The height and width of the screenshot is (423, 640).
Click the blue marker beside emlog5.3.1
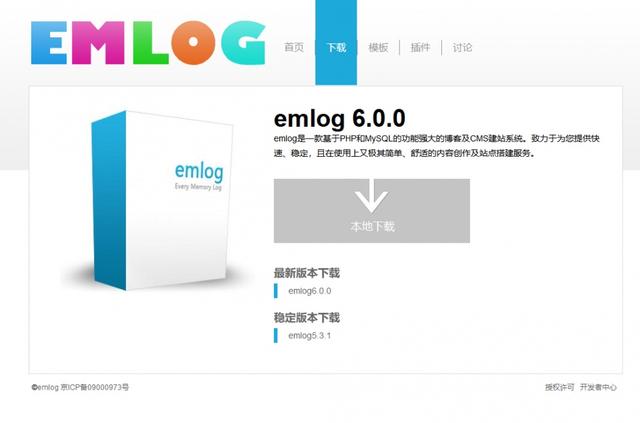click(x=276, y=335)
